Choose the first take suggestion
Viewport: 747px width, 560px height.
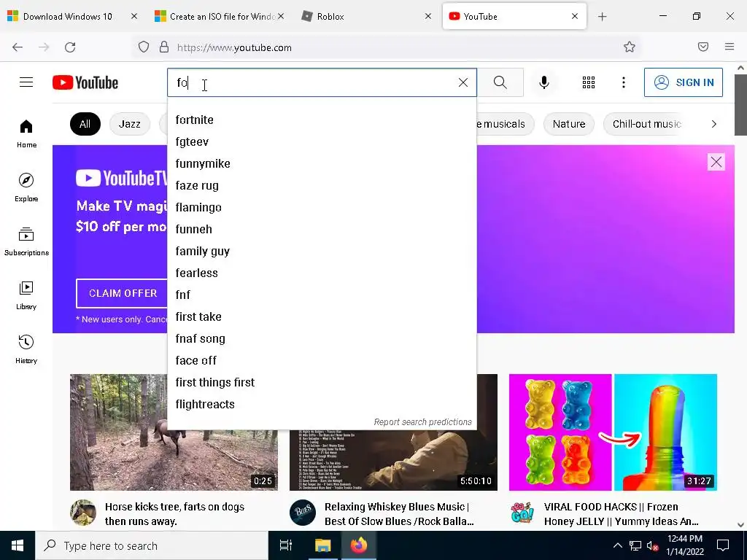pyautogui.click(x=322, y=317)
